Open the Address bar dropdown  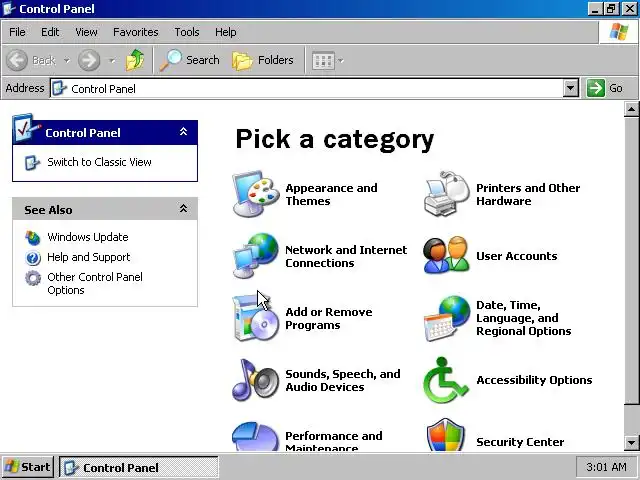tap(571, 88)
